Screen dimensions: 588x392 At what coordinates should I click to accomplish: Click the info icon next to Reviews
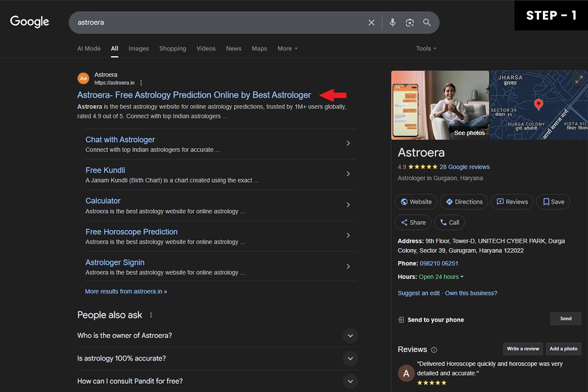[x=434, y=350]
